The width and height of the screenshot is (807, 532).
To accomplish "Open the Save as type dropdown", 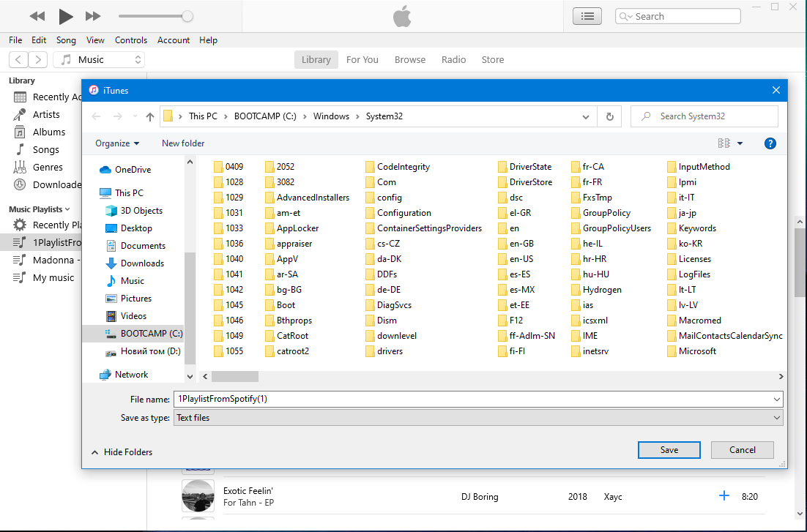I will coord(478,418).
